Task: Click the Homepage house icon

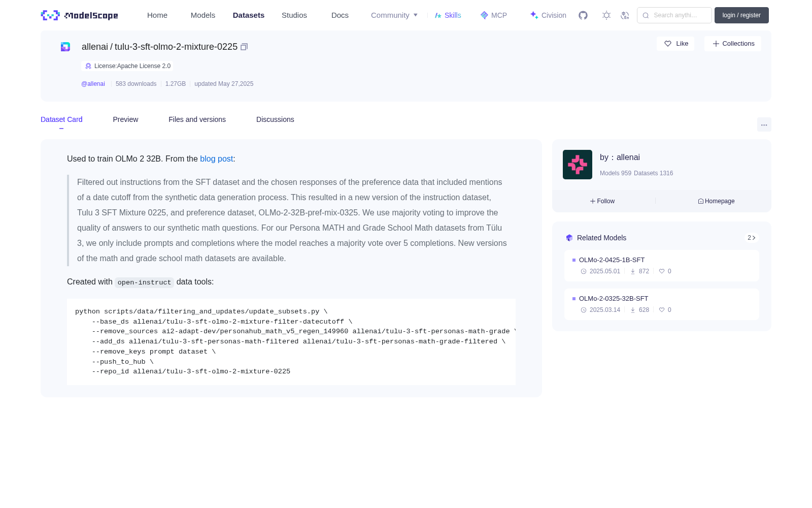Action: [x=701, y=201]
